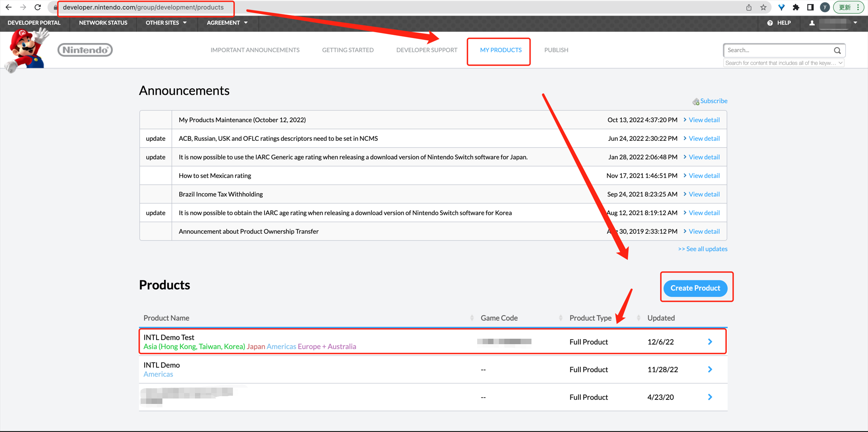
Task: Open the INTL Demo Test row arrow
Action: point(710,342)
